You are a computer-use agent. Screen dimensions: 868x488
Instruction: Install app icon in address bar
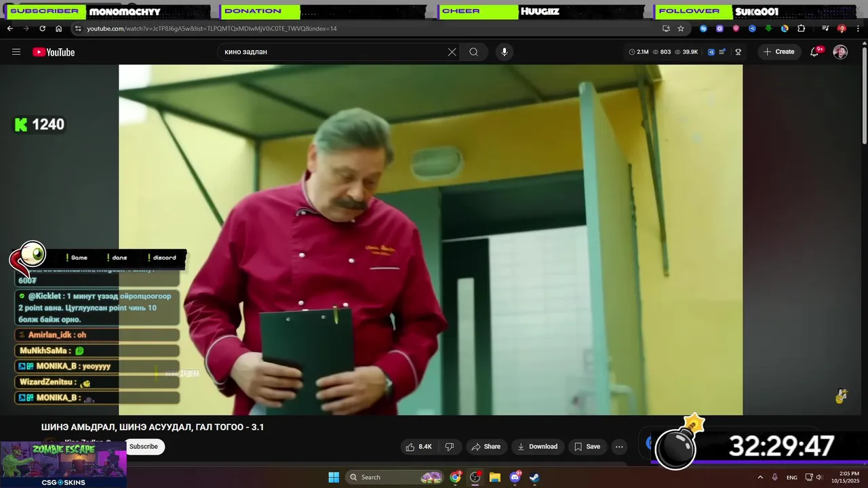click(666, 28)
